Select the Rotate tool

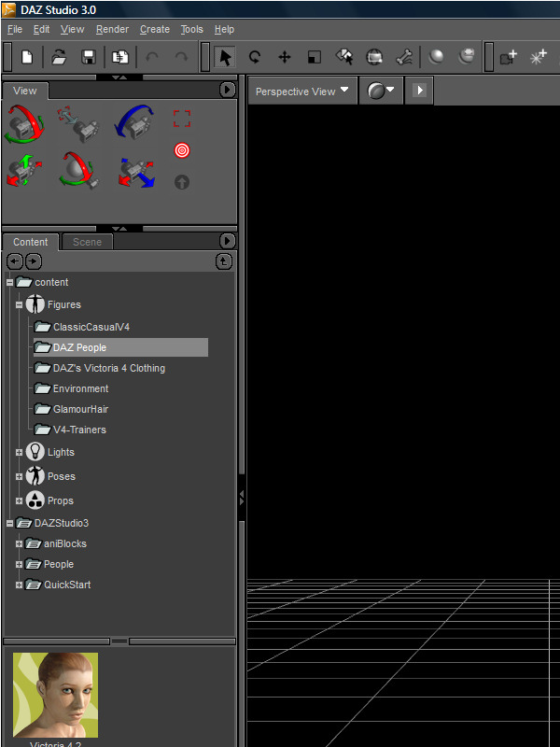(x=255, y=57)
